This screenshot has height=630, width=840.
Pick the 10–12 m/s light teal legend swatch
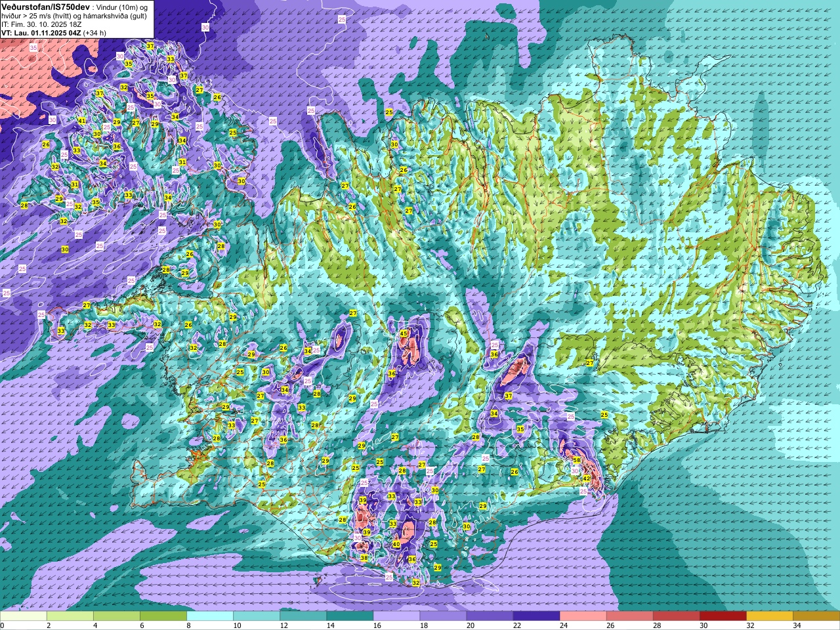(x=257, y=616)
